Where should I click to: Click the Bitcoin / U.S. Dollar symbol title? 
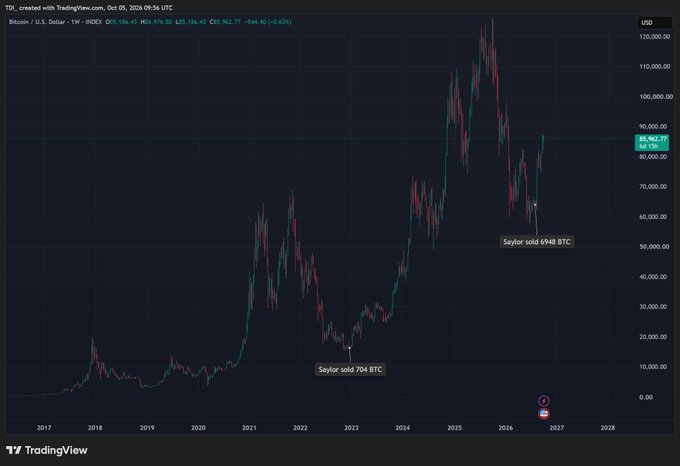pyautogui.click(x=37, y=22)
